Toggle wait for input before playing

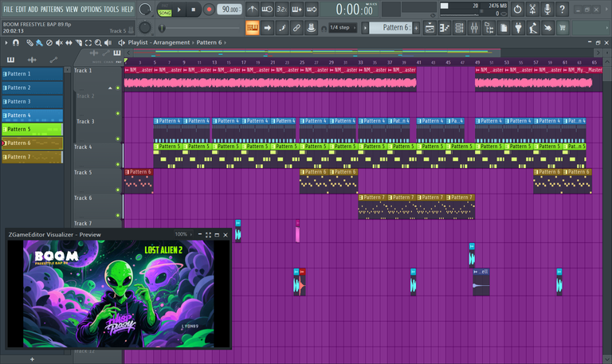268,9
